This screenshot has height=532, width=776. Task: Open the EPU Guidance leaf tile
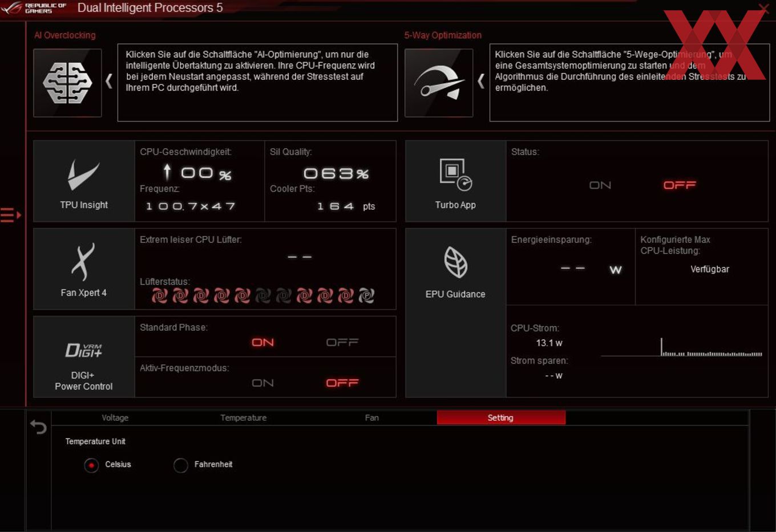pyautogui.click(x=455, y=313)
